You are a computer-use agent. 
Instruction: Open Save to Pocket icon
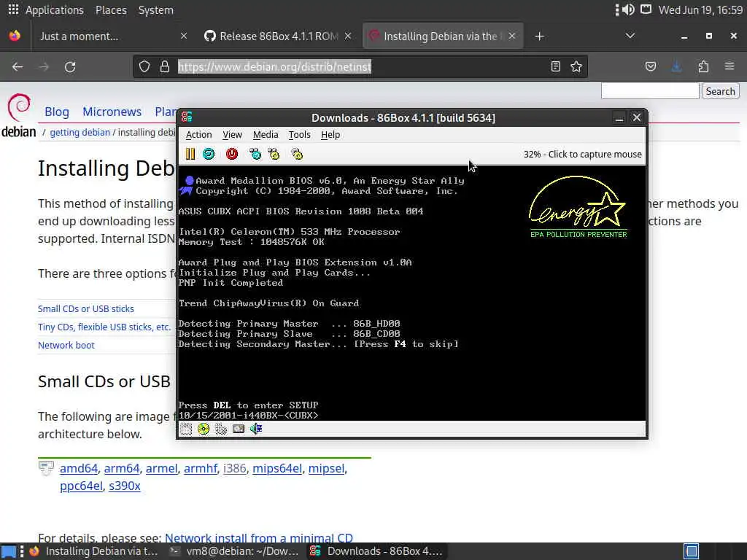pos(651,66)
